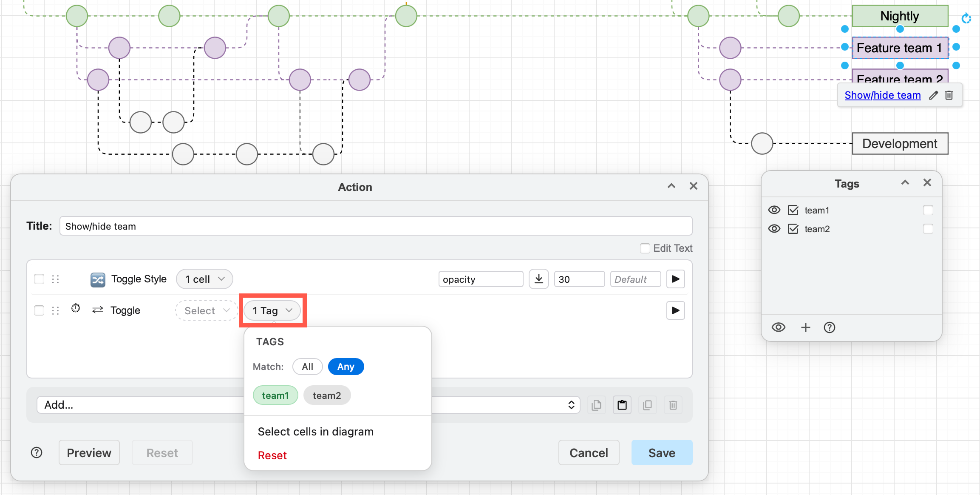Run the Toggle row play button
The width and height of the screenshot is (980, 495).
tap(675, 310)
